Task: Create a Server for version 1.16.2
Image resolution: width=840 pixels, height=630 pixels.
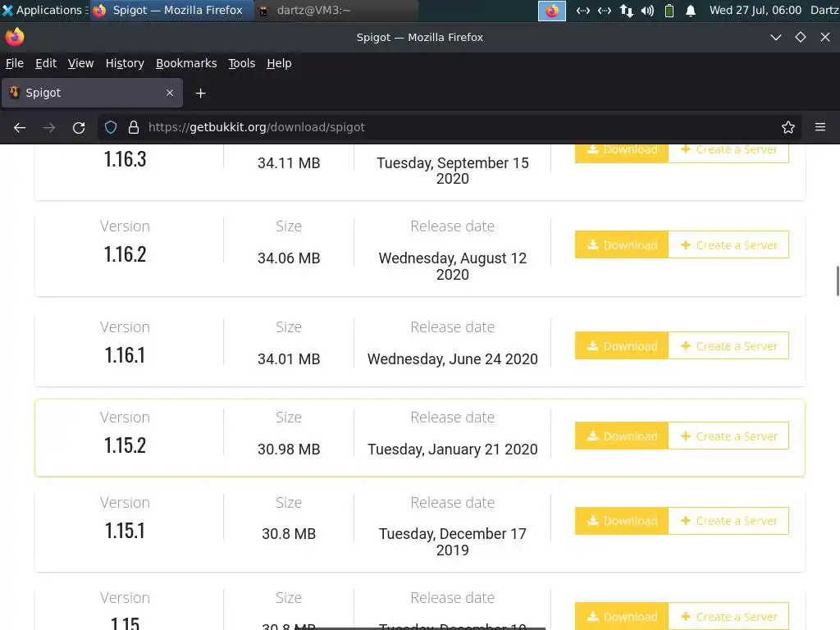Action: 728,244
